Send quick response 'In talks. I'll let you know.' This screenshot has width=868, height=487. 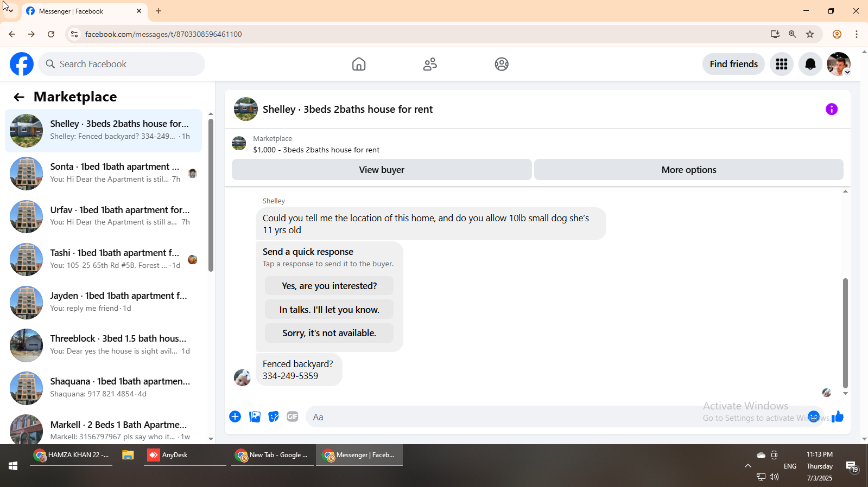pyautogui.click(x=329, y=310)
